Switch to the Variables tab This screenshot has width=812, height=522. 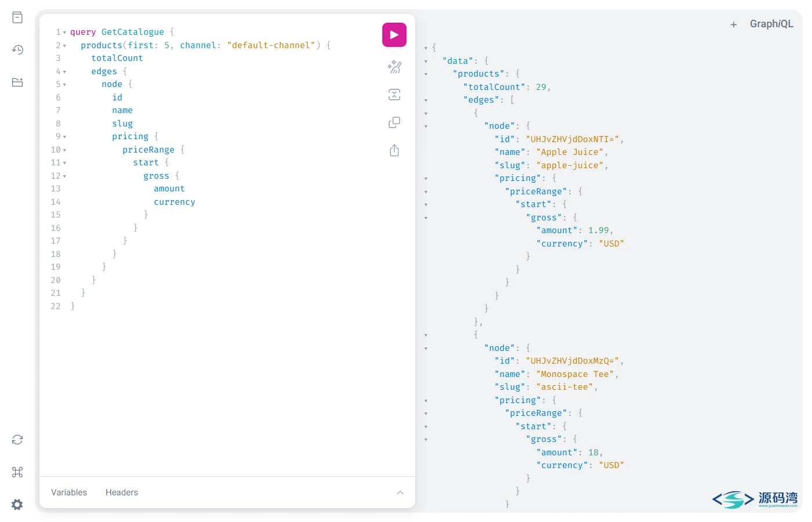[x=69, y=492]
